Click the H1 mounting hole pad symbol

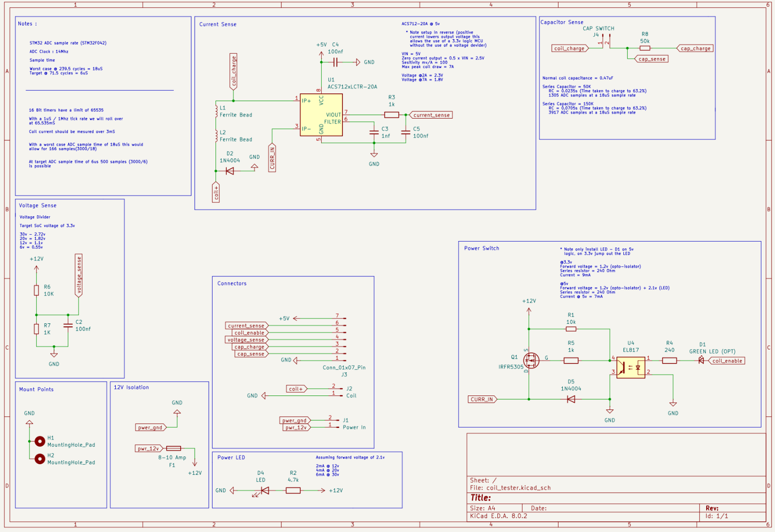click(40, 441)
